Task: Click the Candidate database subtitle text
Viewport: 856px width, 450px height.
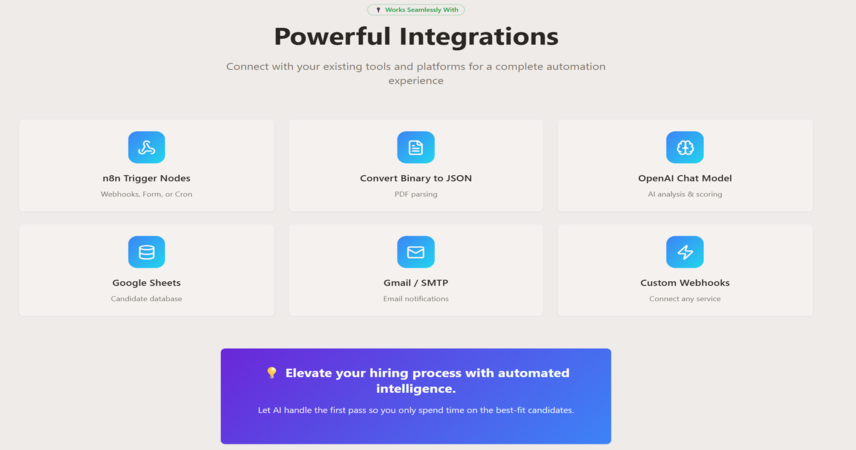Action: [x=146, y=299]
